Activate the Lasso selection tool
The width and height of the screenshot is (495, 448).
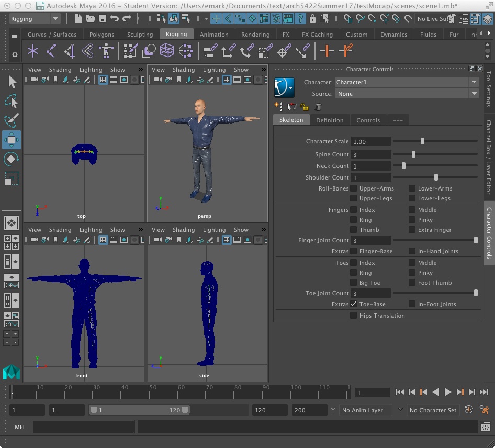[12, 101]
